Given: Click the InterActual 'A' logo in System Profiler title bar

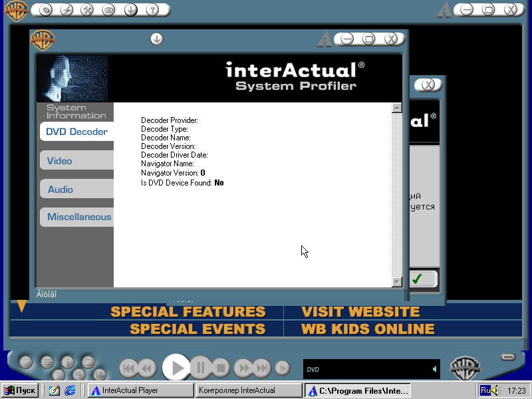Looking at the screenshot, I should pyautogui.click(x=325, y=39).
